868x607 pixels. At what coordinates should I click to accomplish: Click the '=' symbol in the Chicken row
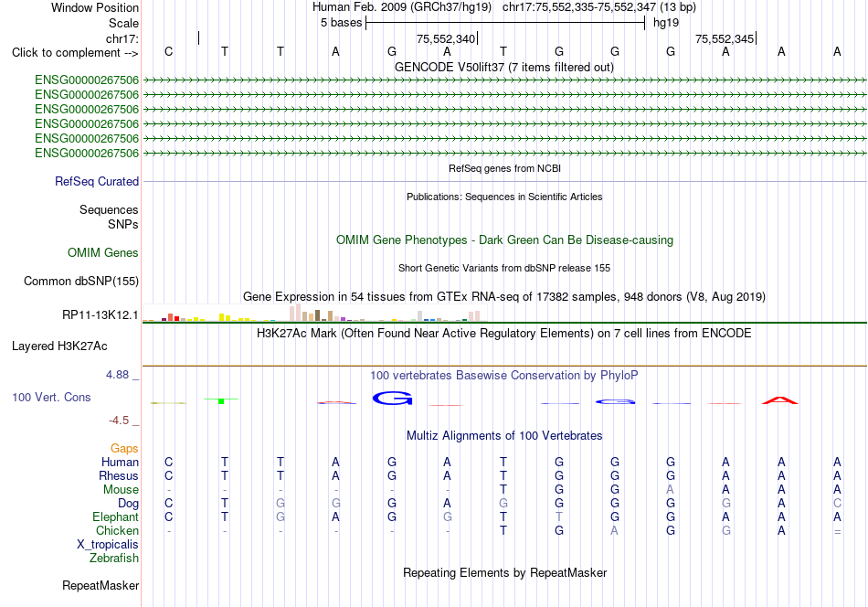(837, 532)
